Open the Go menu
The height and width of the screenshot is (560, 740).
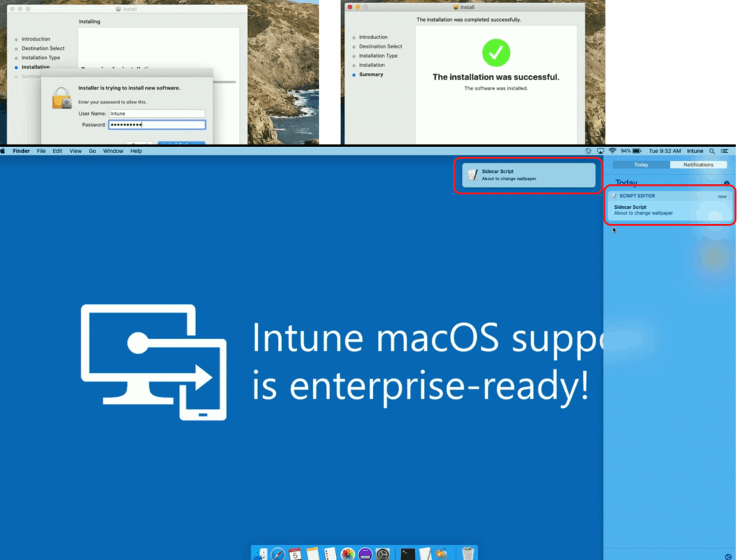coord(92,151)
